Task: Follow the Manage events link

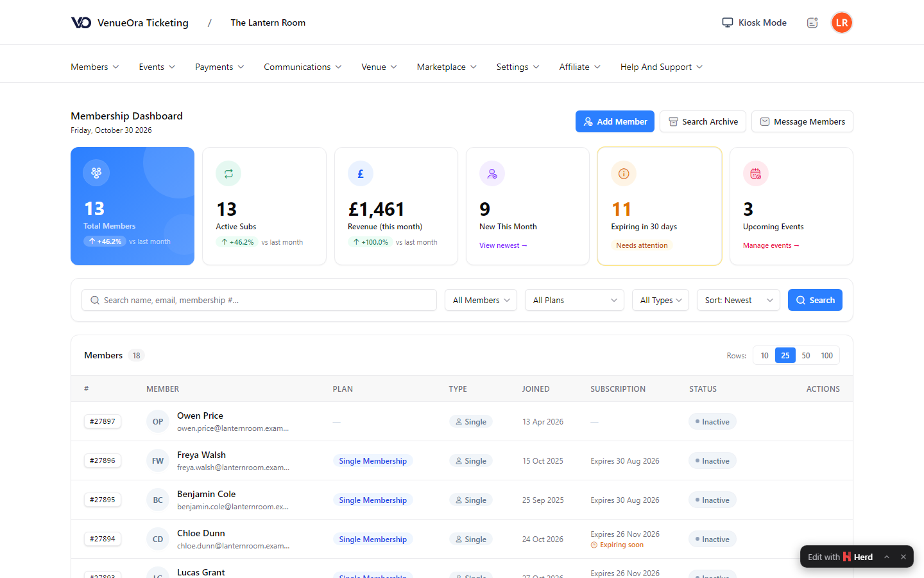Action: 771,245
